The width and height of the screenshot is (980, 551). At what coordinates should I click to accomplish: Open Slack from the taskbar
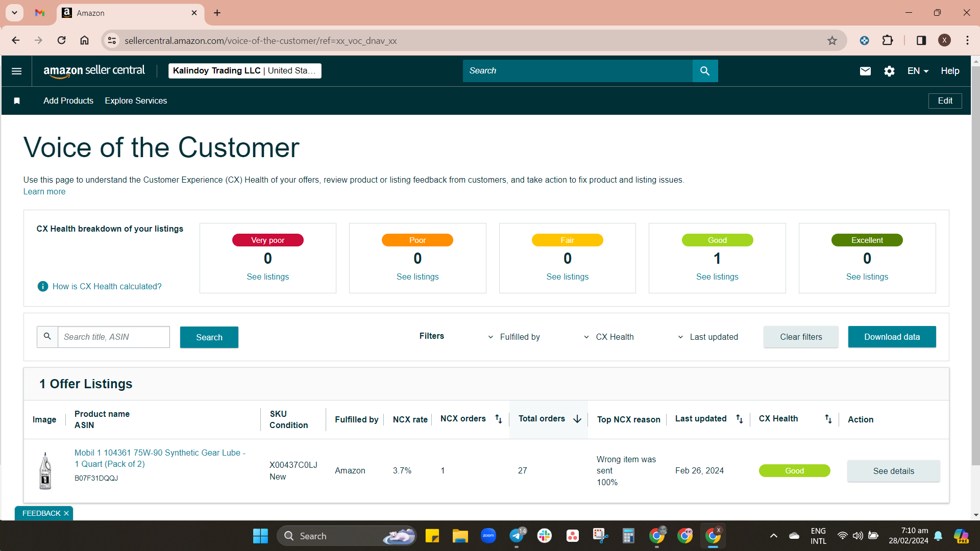pyautogui.click(x=544, y=536)
